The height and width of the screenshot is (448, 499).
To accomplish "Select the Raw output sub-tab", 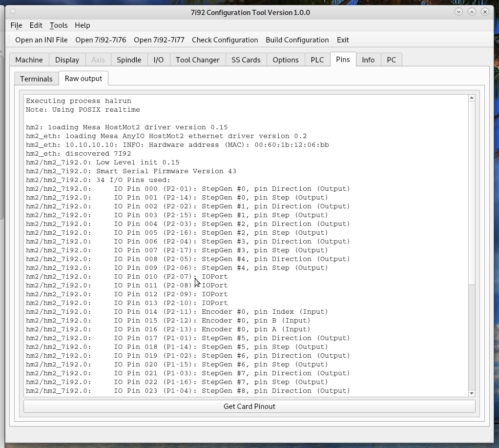I will (x=83, y=78).
